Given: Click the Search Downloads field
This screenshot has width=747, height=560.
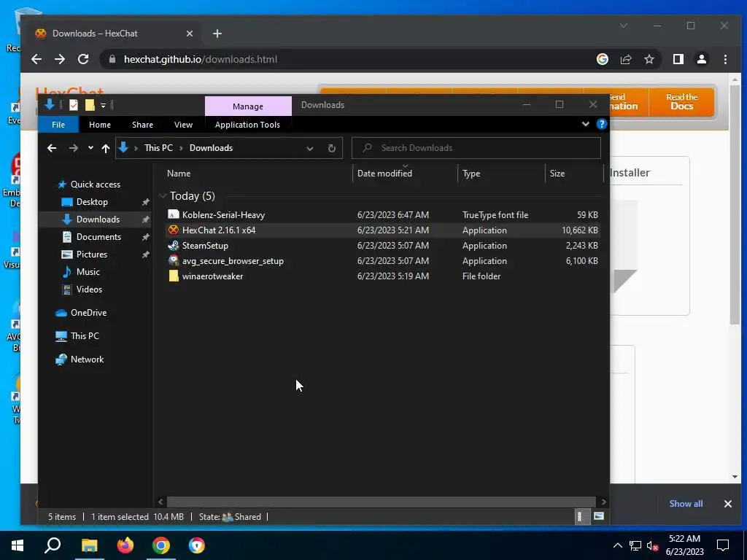Looking at the screenshot, I should point(476,148).
